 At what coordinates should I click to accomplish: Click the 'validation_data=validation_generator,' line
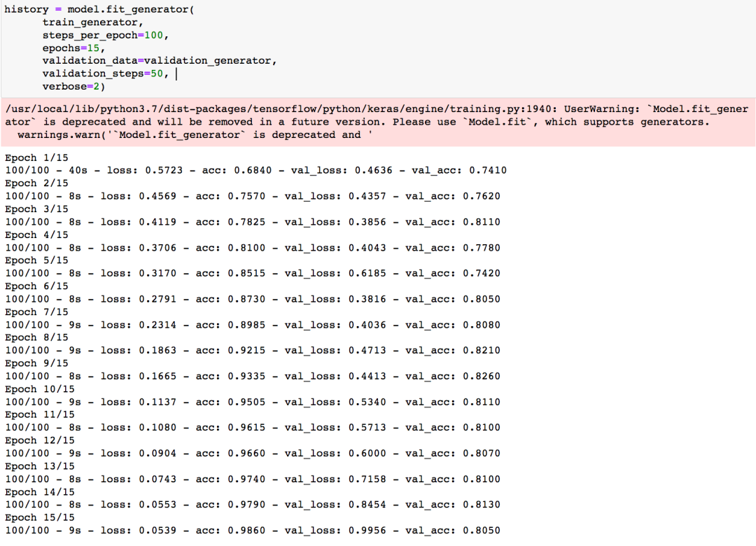pos(160,61)
